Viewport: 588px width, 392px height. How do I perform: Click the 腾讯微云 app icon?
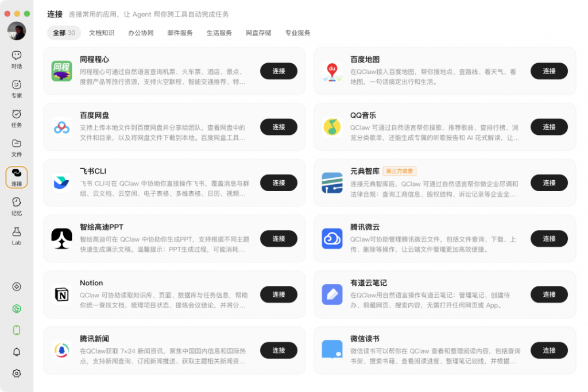[332, 238]
